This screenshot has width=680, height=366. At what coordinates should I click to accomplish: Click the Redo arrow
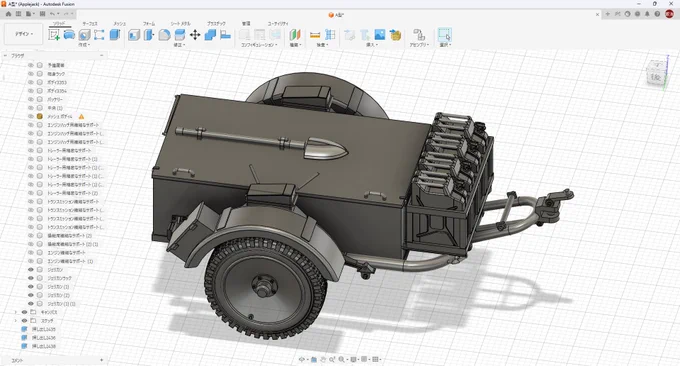click(x=66, y=14)
